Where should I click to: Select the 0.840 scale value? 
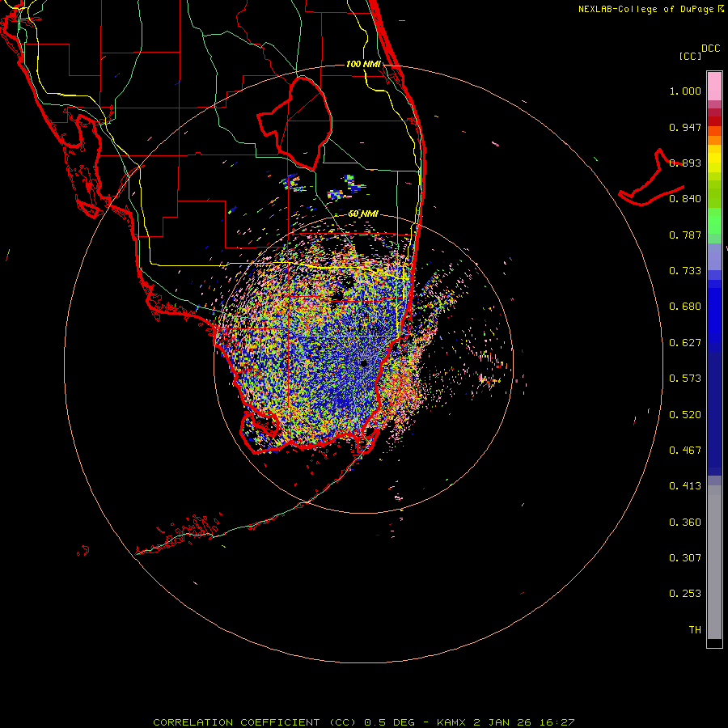click(685, 199)
